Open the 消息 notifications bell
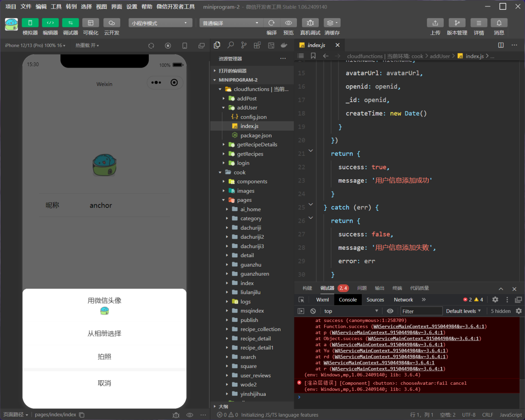Viewport: 525px width, 420px height. pyautogui.click(x=499, y=23)
